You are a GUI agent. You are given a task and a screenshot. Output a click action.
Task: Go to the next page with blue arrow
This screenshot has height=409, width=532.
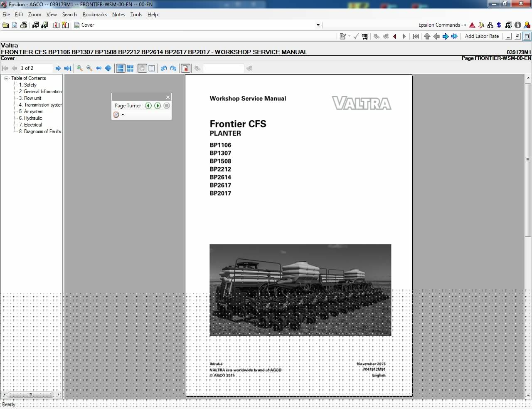pos(58,68)
